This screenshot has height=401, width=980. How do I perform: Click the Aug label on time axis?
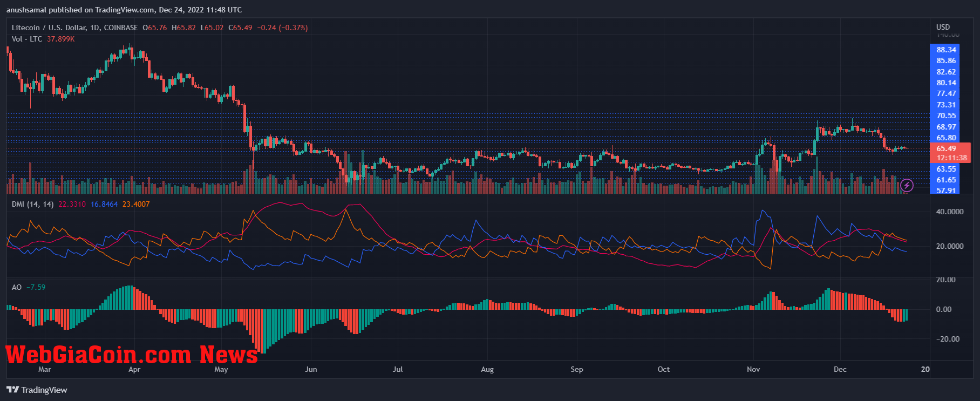[x=487, y=369]
